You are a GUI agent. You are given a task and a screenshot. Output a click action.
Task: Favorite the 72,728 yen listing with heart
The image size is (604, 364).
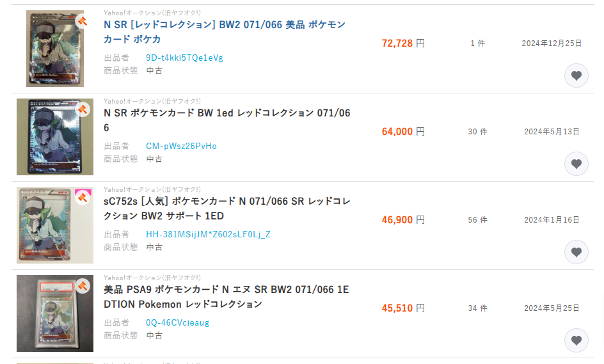tap(576, 75)
